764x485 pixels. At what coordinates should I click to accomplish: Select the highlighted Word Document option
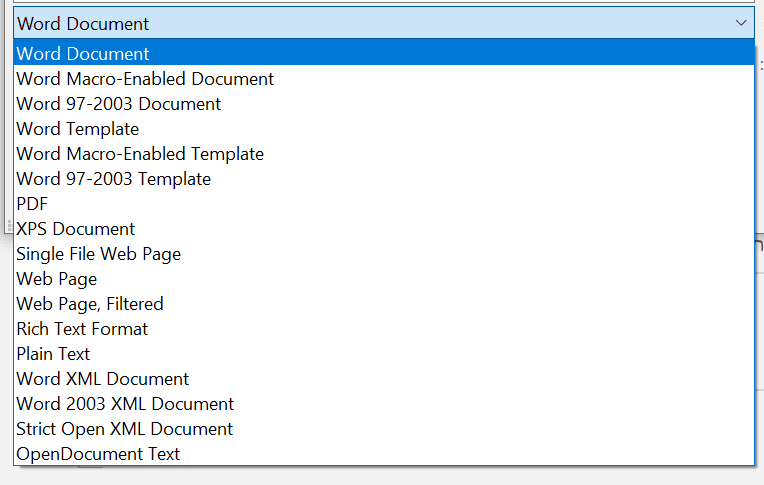point(83,54)
